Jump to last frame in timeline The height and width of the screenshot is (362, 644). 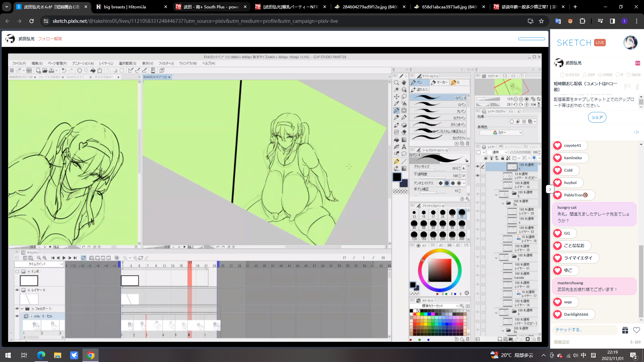75,258
